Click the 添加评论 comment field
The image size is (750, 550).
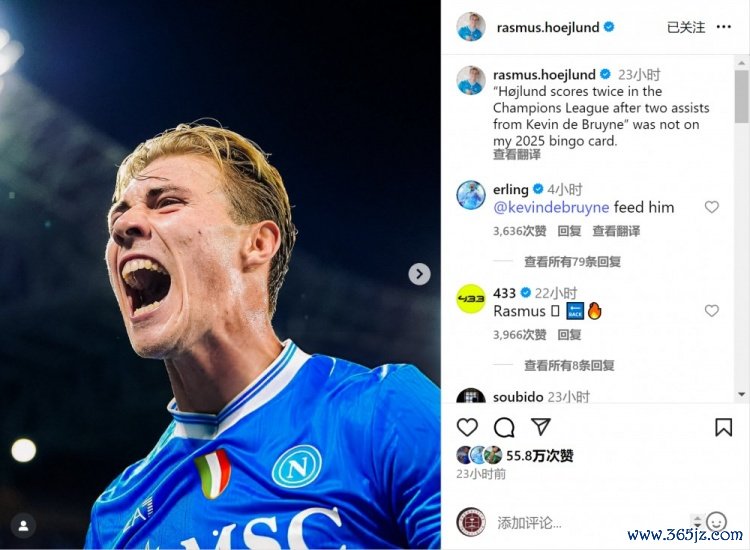click(593, 523)
